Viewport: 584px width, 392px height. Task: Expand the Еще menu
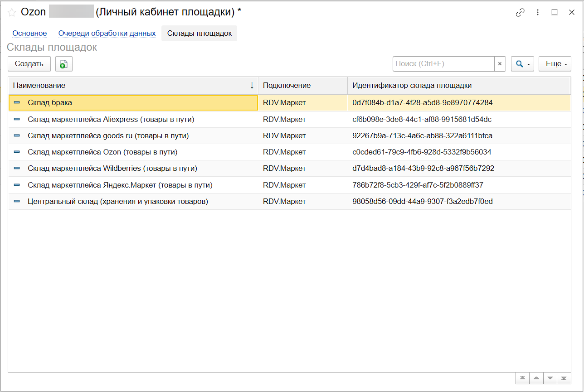(555, 64)
